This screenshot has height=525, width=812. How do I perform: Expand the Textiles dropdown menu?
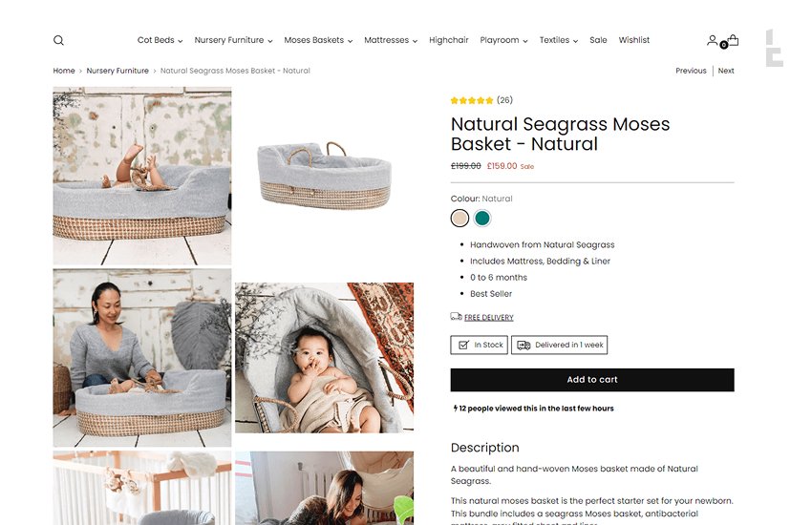point(559,40)
